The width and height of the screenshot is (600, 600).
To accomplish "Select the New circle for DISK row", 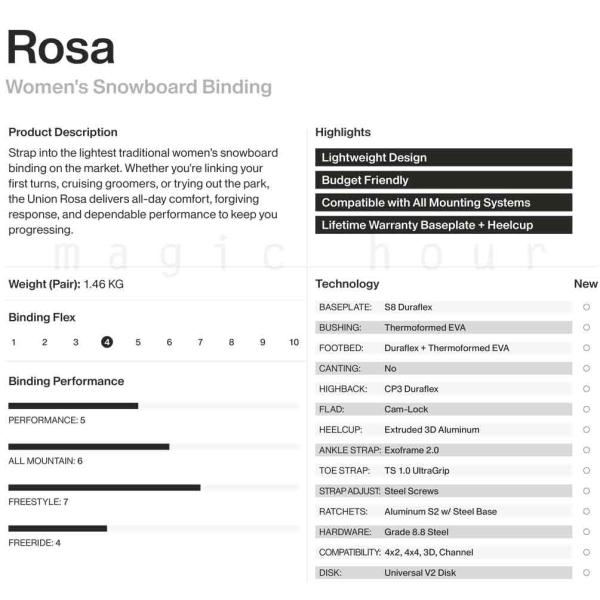I will click(x=586, y=573).
